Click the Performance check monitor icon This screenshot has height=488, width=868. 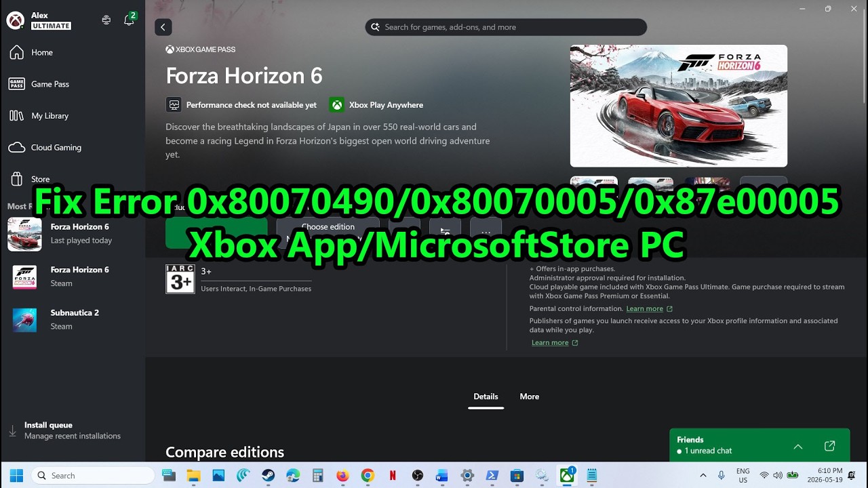[x=174, y=105]
